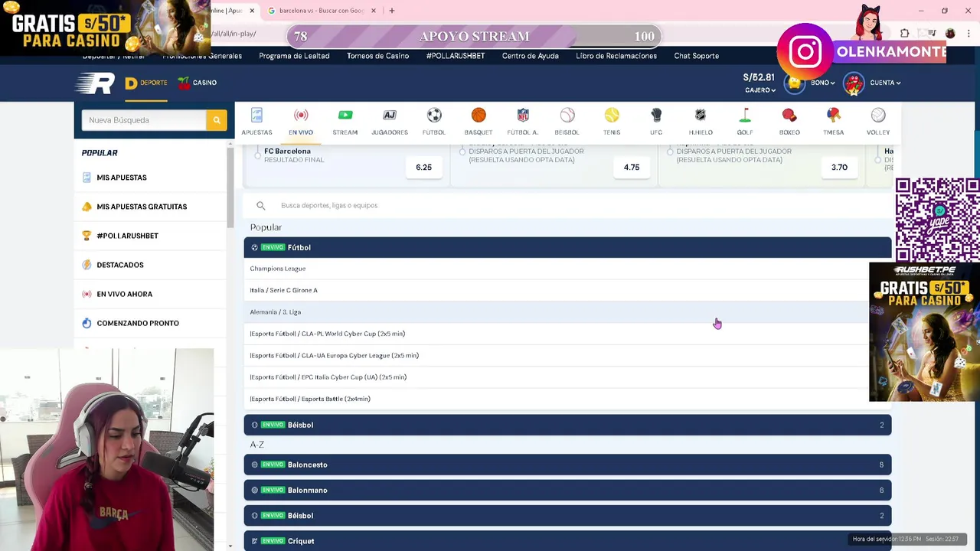This screenshot has width=980, height=551.
Task: Select the Basquet basketball icon
Action: pyautogui.click(x=479, y=116)
